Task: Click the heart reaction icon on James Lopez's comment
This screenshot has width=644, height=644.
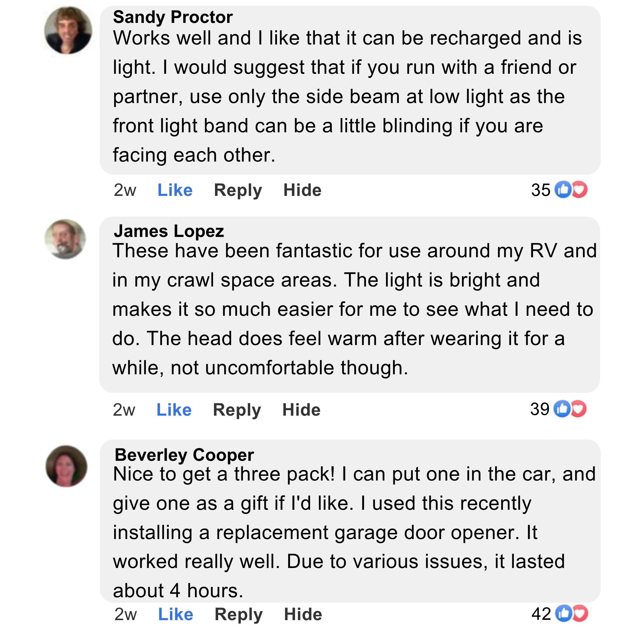Action: tap(579, 409)
